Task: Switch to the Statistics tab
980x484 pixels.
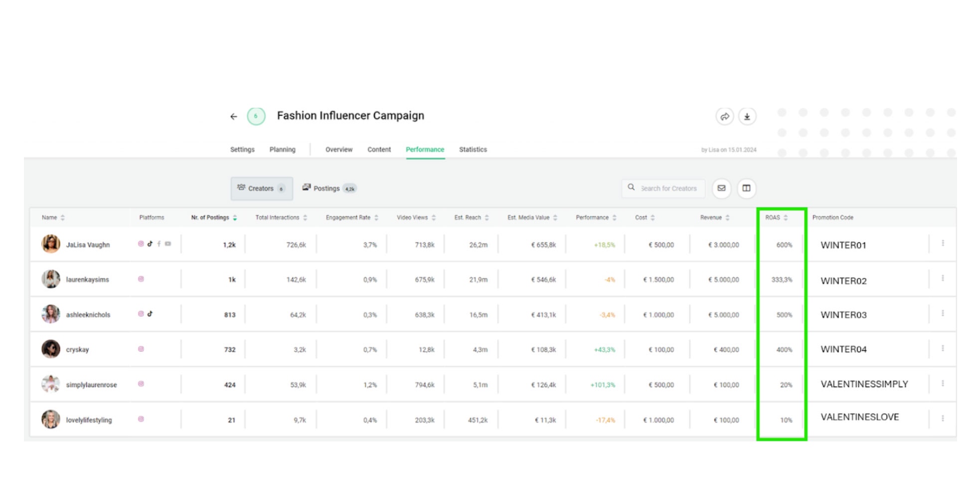Action: [473, 150]
